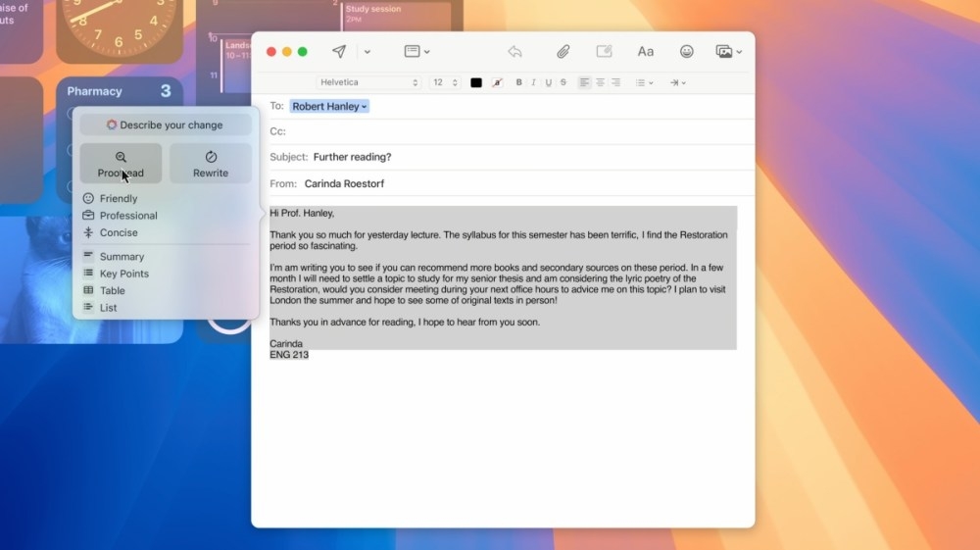Click the Send message paper plane icon
This screenshot has height=550, width=980.
point(339,52)
